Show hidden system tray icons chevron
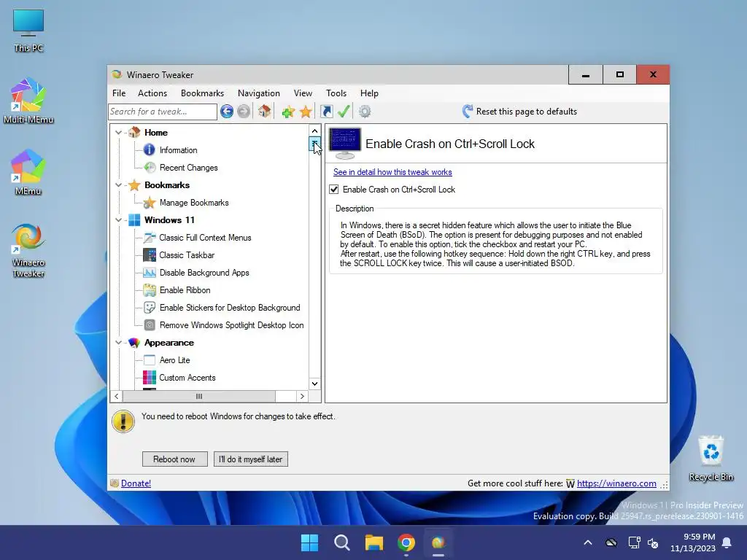The height and width of the screenshot is (560, 747). coord(588,542)
